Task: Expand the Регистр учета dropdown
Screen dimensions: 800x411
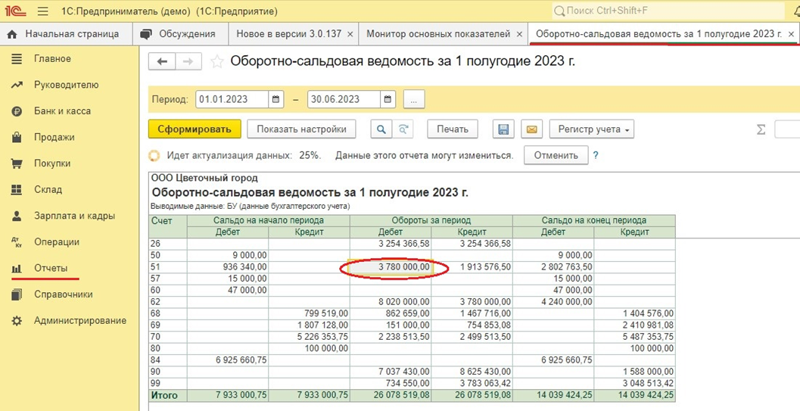Action: tap(592, 130)
